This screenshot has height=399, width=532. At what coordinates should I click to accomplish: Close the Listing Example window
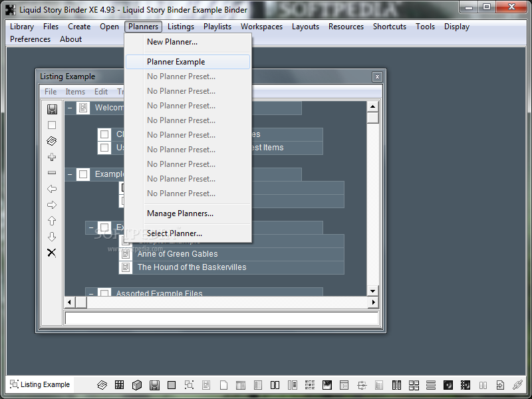point(377,77)
